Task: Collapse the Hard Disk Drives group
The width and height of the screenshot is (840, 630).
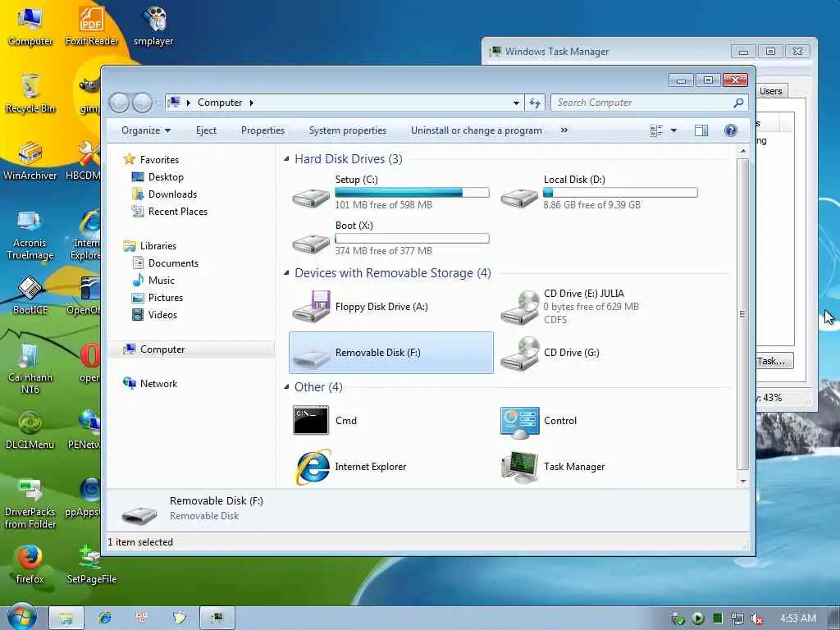Action: [286, 159]
